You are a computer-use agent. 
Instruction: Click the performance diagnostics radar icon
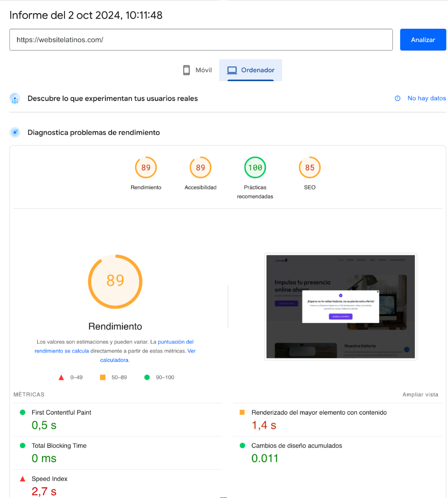coord(15,132)
